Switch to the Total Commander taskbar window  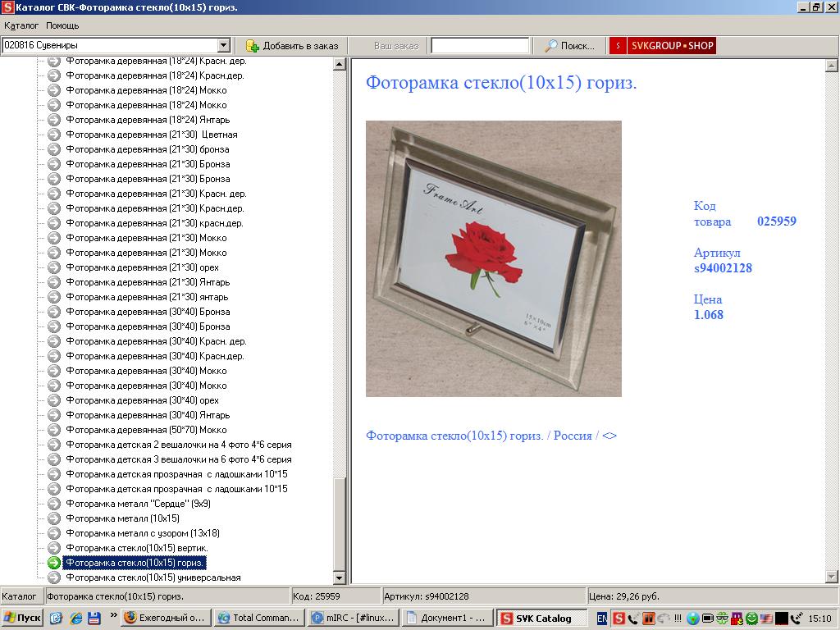click(x=258, y=618)
